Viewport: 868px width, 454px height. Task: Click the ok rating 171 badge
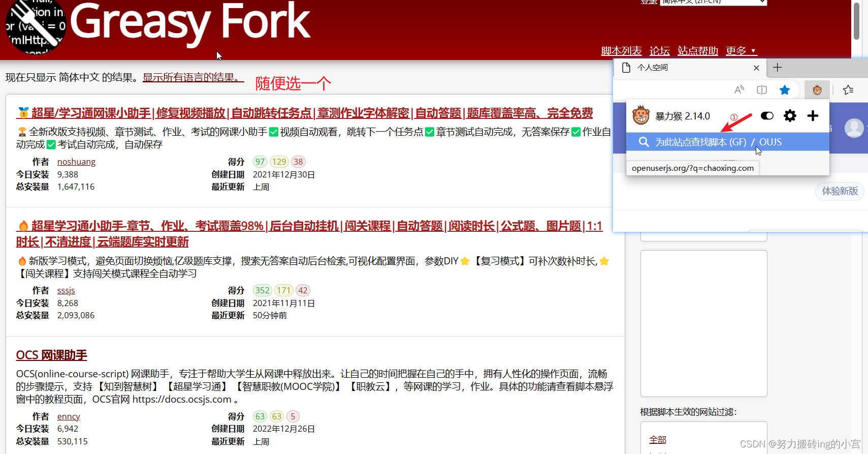click(x=284, y=290)
